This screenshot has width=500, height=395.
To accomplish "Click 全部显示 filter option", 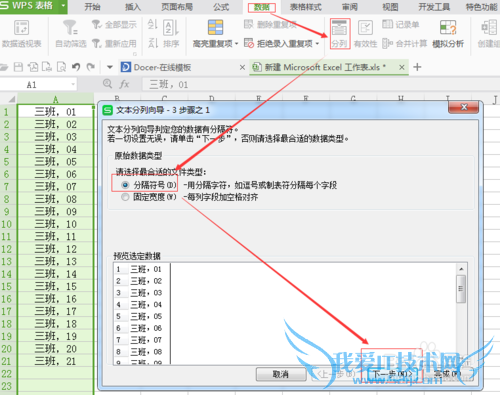I will coord(114,24).
